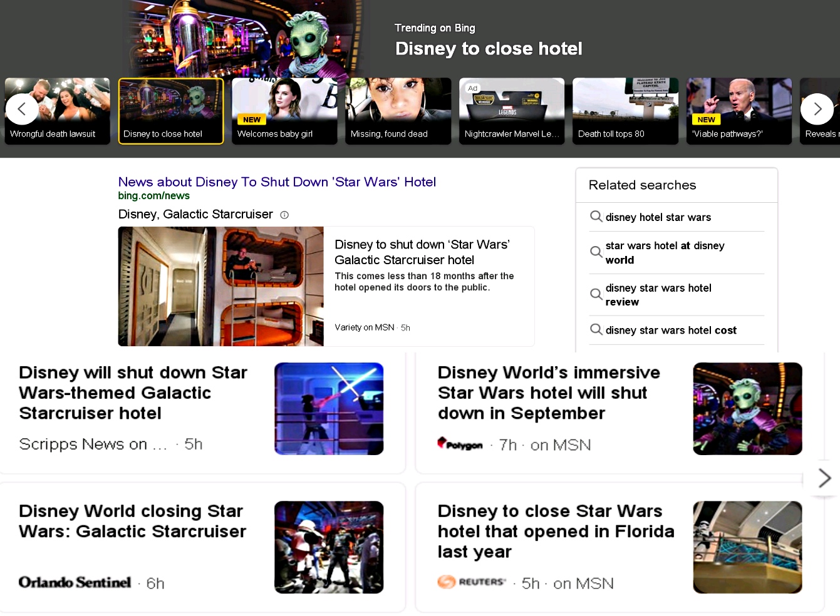
Task: Open the Death toll tops 80 card
Action: tap(625, 111)
